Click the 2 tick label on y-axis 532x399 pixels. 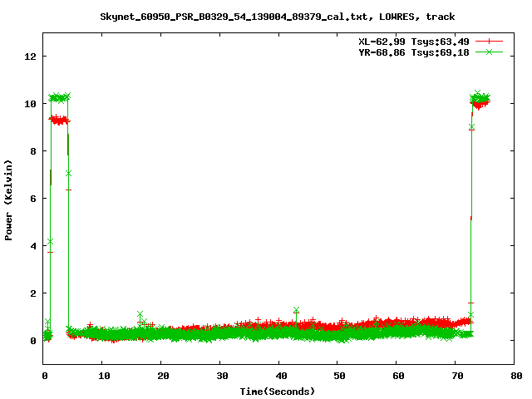[x=34, y=293]
